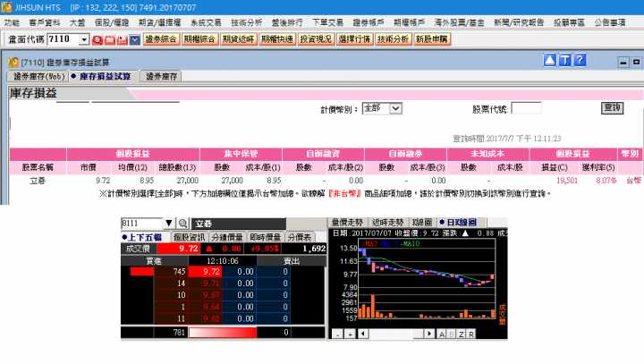Click the blue up-triangle icon in window 7110

549,61
